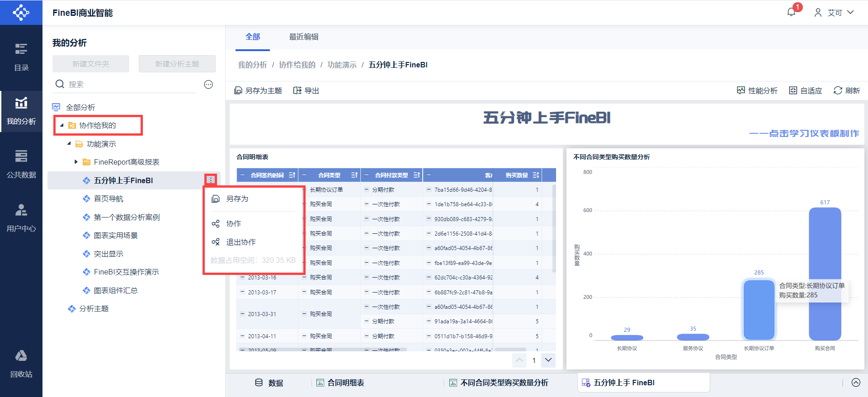Open the 首页导航 dashboard
The image size is (868, 397).
point(108,198)
